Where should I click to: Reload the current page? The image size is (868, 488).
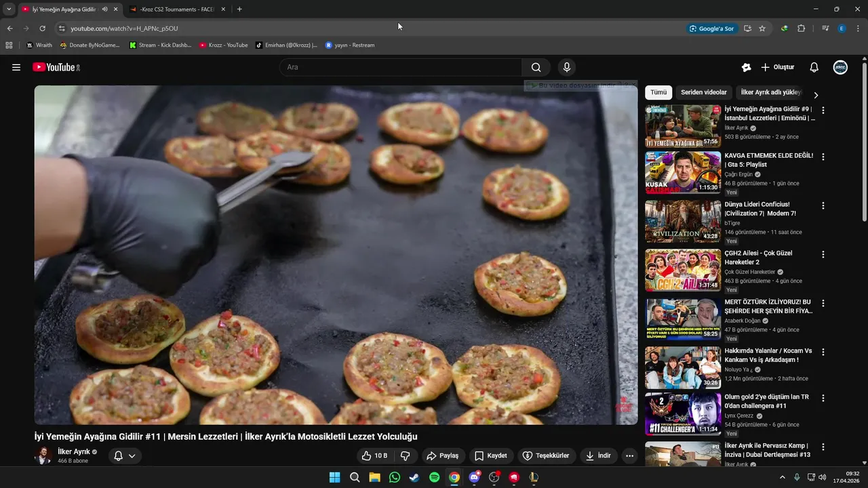pyautogui.click(x=42, y=28)
